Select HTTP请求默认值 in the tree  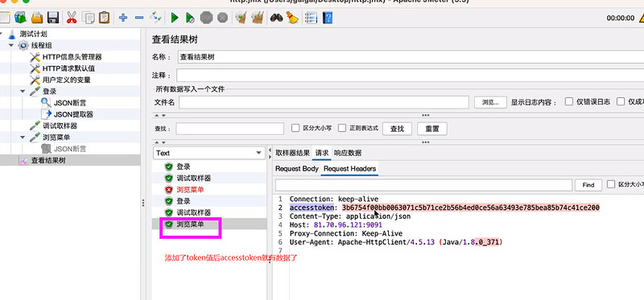tap(68, 68)
